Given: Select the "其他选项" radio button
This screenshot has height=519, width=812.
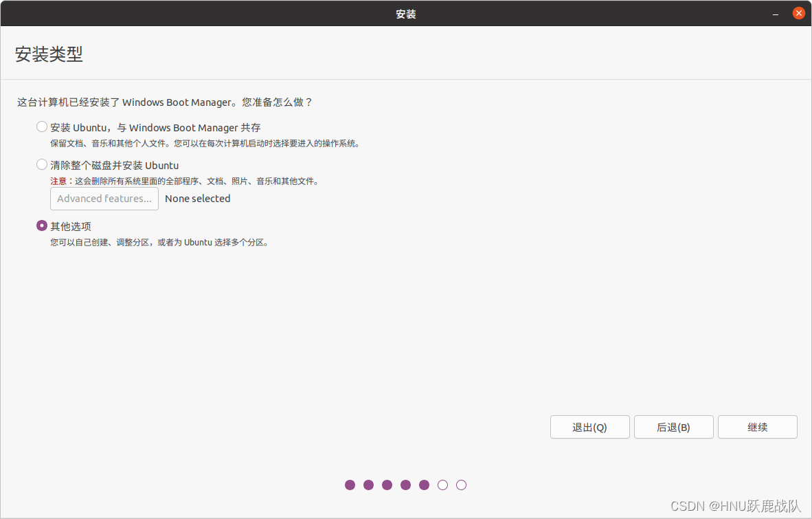Looking at the screenshot, I should tap(41, 225).
